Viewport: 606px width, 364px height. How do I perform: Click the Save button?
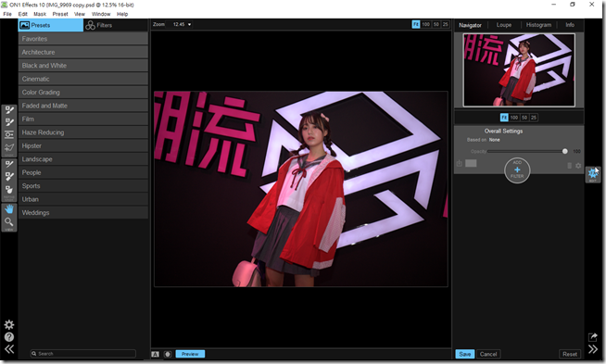click(465, 354)
